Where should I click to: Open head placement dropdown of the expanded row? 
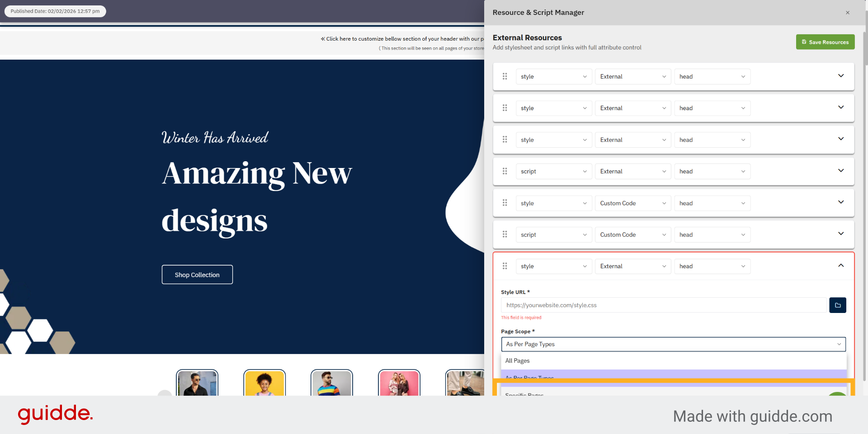click(712, 266)
